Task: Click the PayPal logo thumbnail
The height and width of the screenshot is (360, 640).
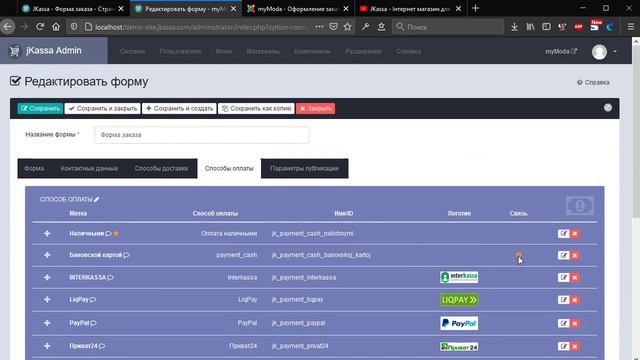Action: coord(459,323)
